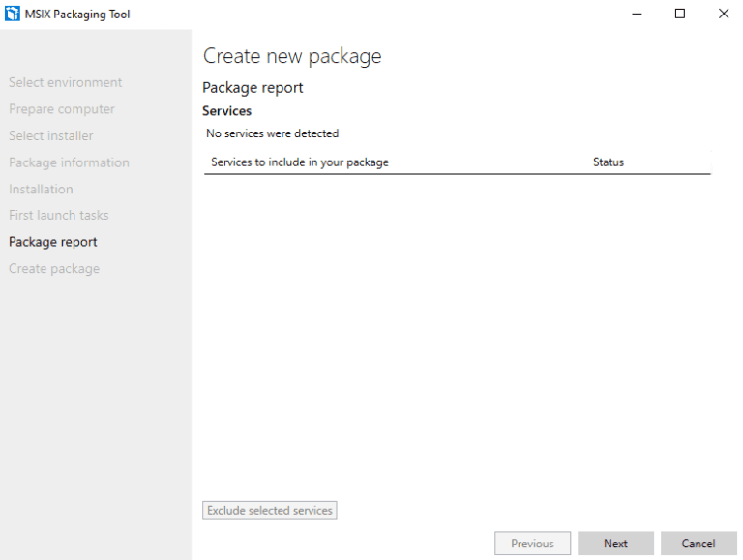Screen dimensions: 743x560
Task: Go to the Create package step
Action: pos(54,269)
